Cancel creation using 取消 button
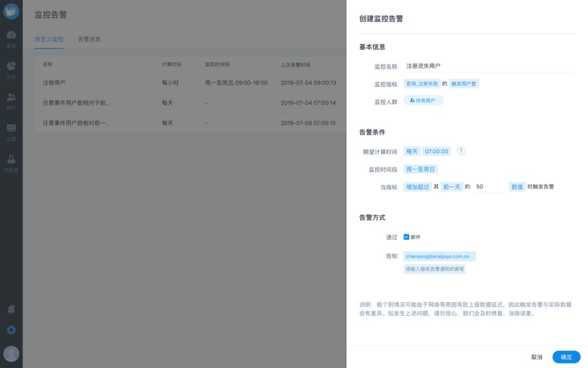This screenshot has width=588, height=368. [x=536, y=357]
